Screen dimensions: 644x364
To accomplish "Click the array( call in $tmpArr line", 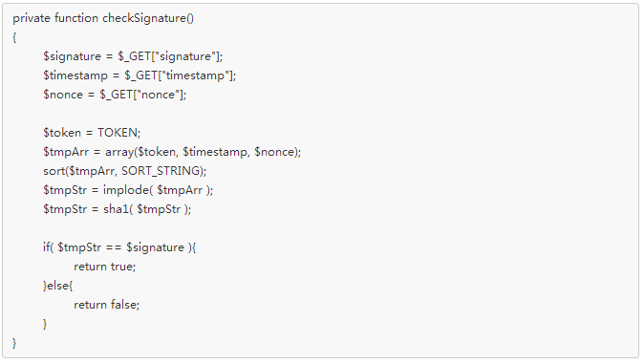I will 121,152.
